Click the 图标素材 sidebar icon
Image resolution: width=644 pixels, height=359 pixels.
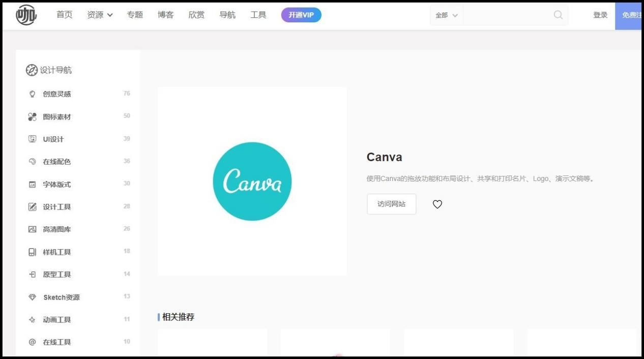[33, 117]
